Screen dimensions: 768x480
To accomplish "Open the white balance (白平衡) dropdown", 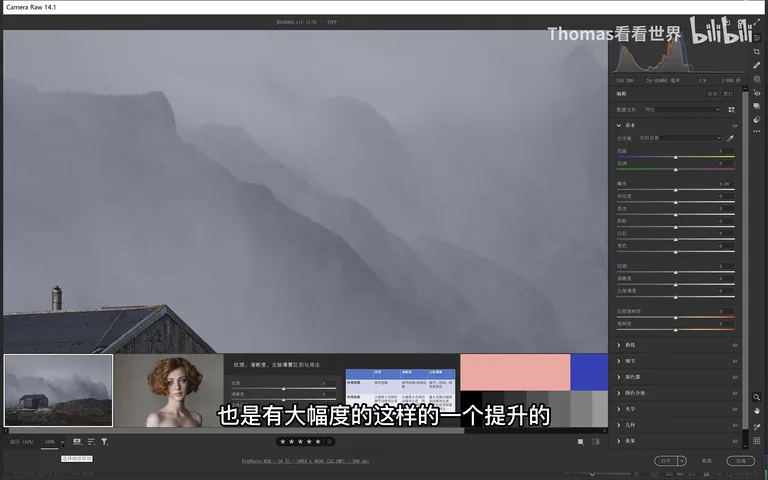I will (680, 138).
